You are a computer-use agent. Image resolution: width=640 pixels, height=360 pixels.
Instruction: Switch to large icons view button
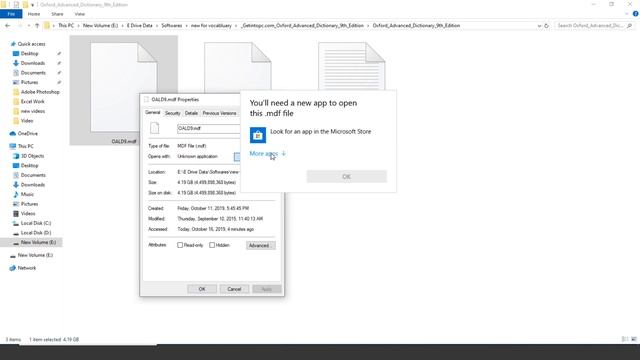coord(634,339)
